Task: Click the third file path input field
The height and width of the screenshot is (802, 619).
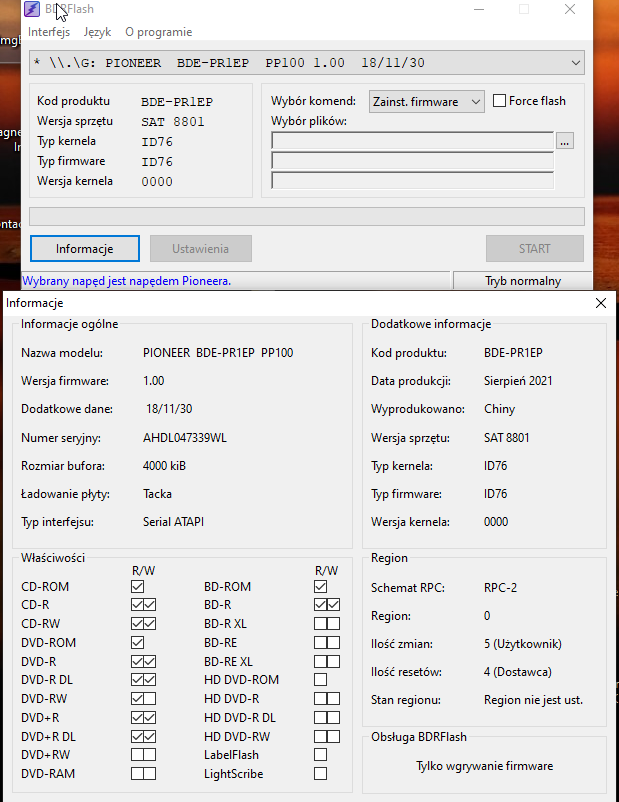Action: click(412, 180)
